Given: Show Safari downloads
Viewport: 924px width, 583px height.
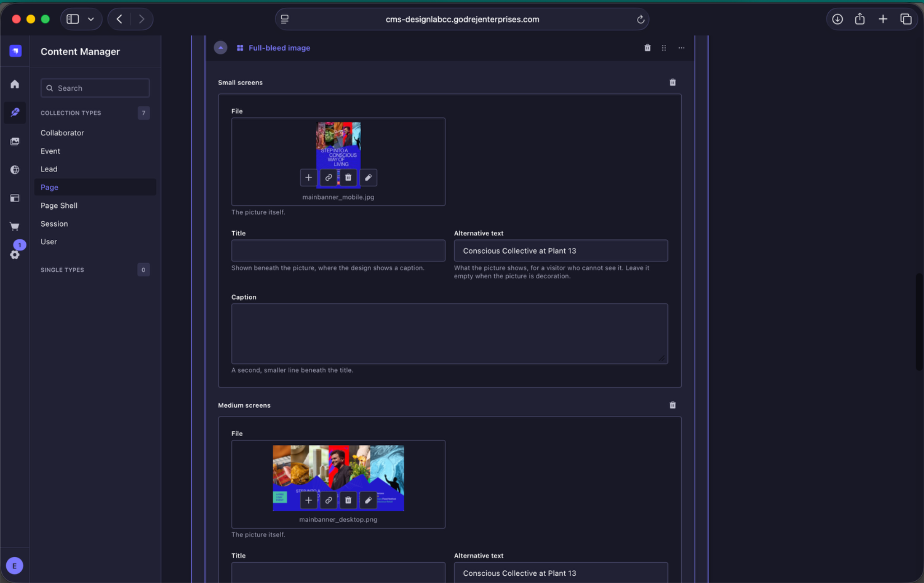Looking at the screenshot, I should click(x=837, y=19).
